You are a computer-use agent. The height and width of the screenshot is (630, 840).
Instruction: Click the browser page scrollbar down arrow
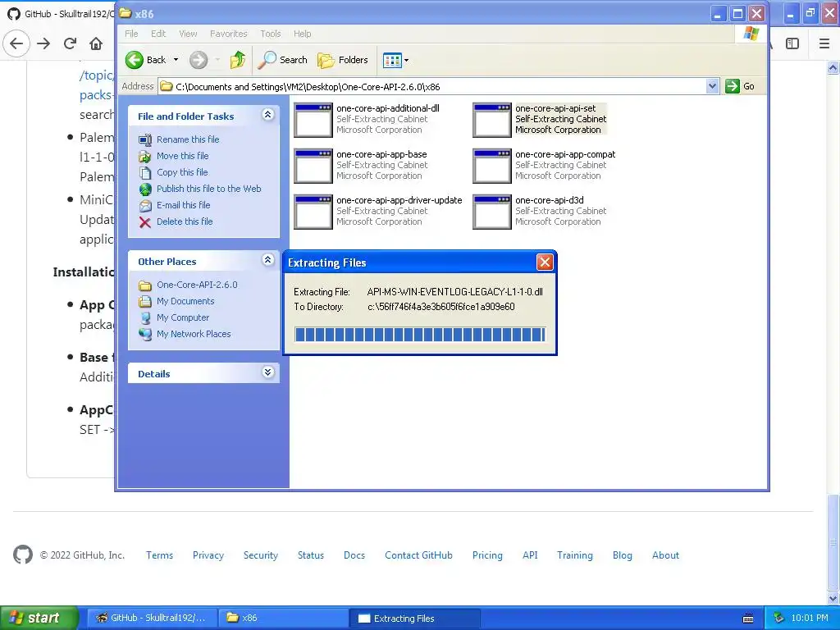point(833,598)
